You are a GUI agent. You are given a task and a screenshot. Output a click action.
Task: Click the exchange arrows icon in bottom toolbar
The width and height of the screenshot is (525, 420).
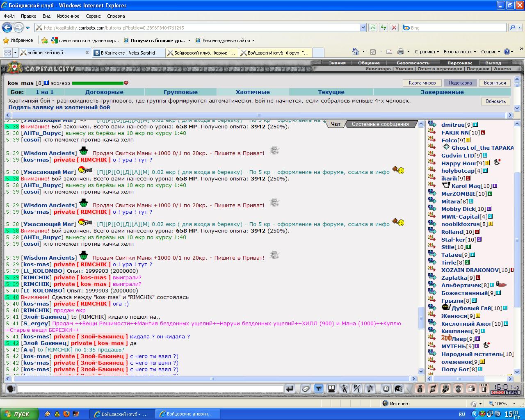click(x=433, y=388)
